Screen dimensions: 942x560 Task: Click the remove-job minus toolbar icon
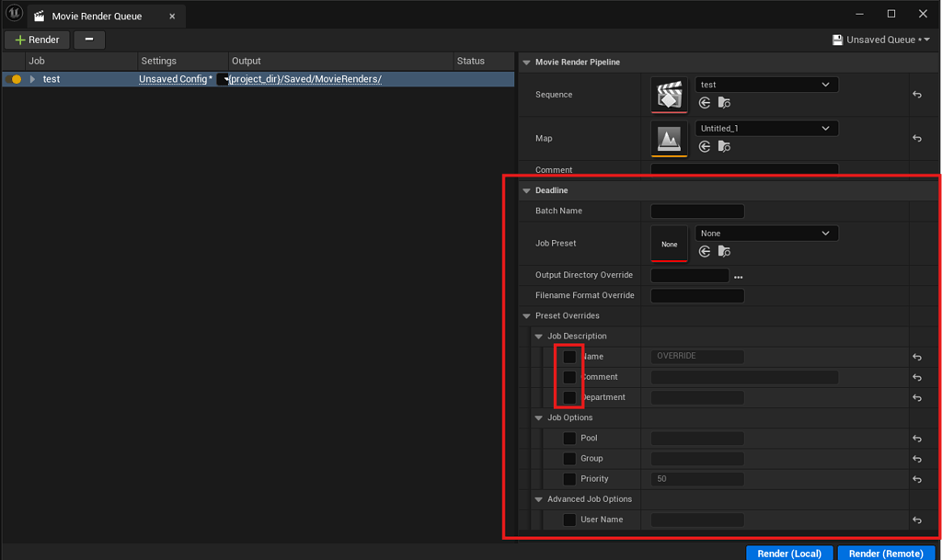89,40
